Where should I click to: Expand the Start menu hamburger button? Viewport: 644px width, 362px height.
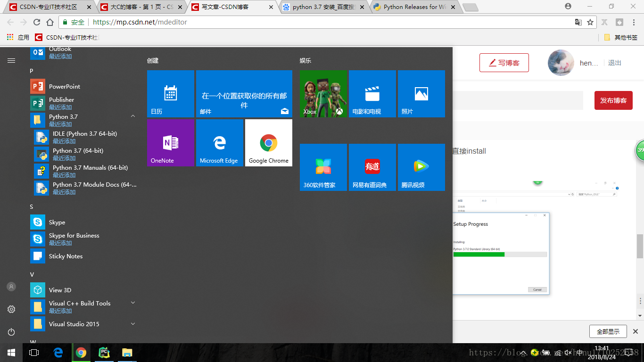(11, 60)
